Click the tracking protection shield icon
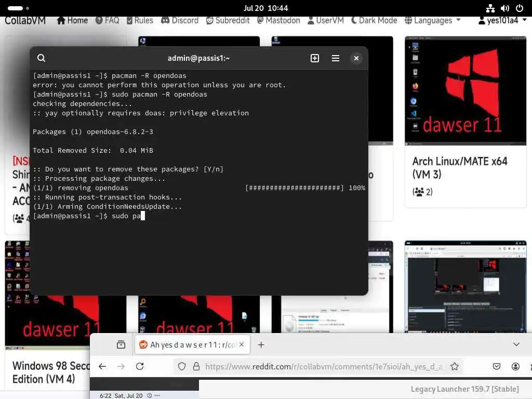 [x=182, y=366]
